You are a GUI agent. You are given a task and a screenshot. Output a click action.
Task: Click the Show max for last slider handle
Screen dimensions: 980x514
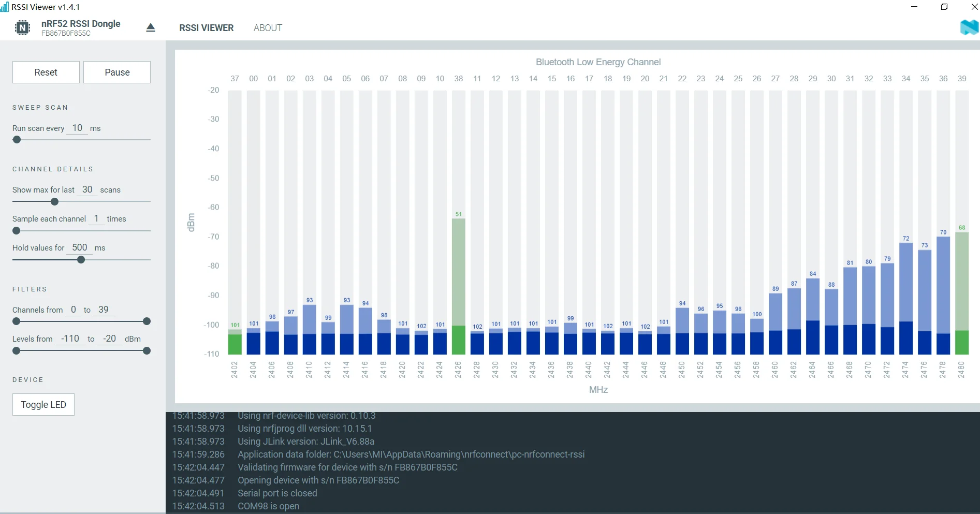pos(54,202)
